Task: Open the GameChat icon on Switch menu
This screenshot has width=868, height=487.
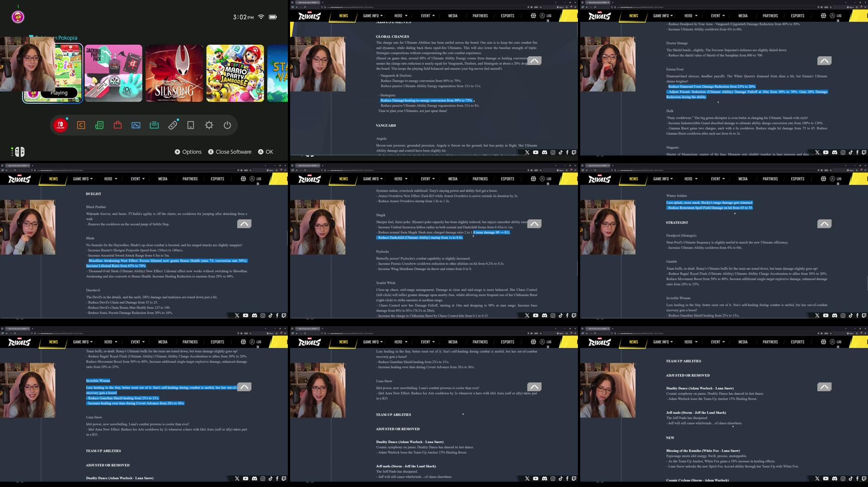Action: pyautogui.click(x=81, y=125)
